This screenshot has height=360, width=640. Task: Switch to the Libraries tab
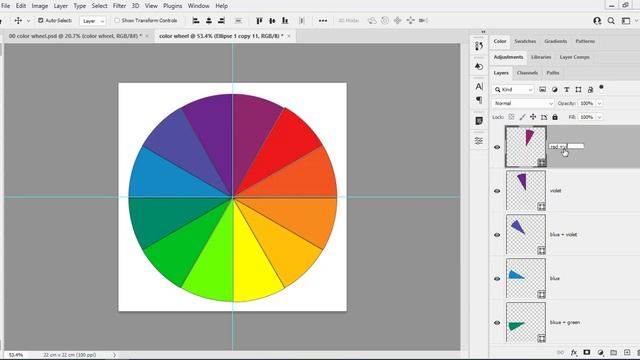(x=541, y=57)
